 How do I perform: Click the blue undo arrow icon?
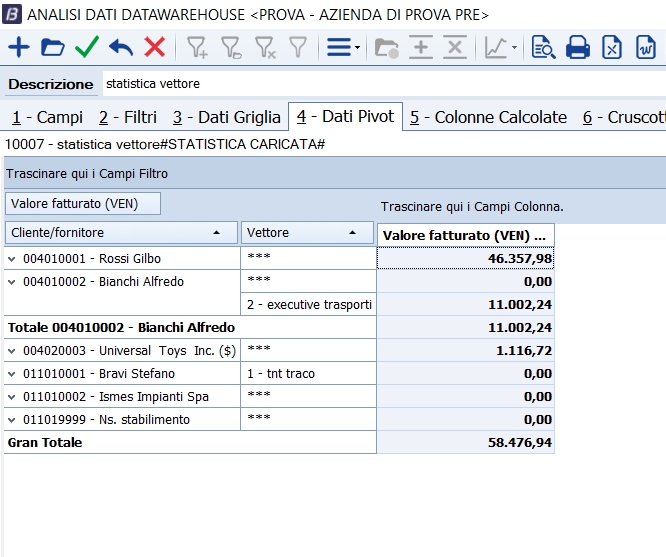point(121,47)
